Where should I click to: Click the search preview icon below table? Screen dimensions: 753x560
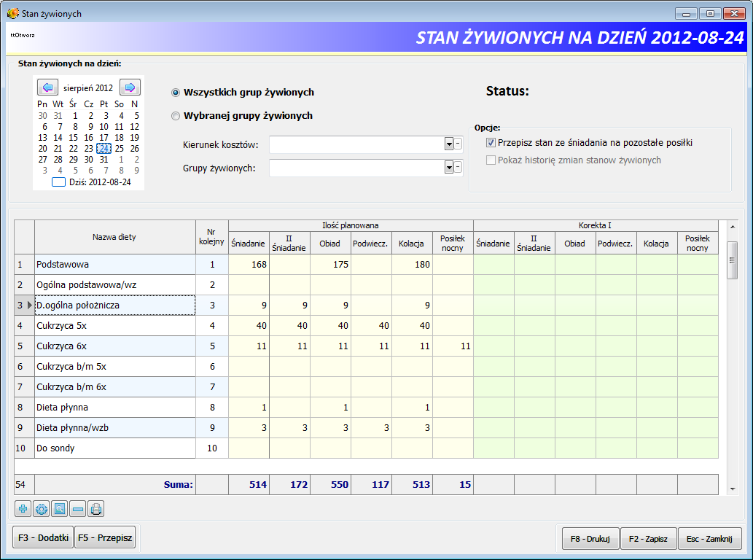click(x=60, y=509)
